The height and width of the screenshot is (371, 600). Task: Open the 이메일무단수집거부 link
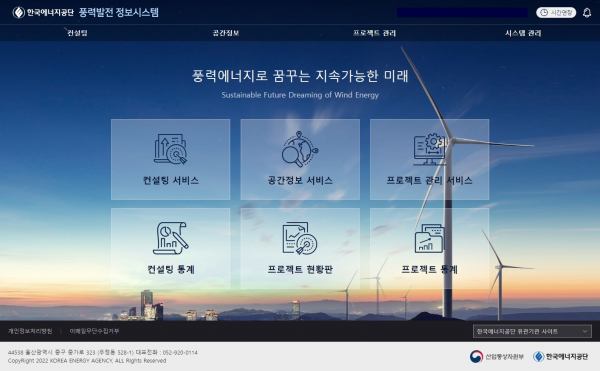[94, 331]
